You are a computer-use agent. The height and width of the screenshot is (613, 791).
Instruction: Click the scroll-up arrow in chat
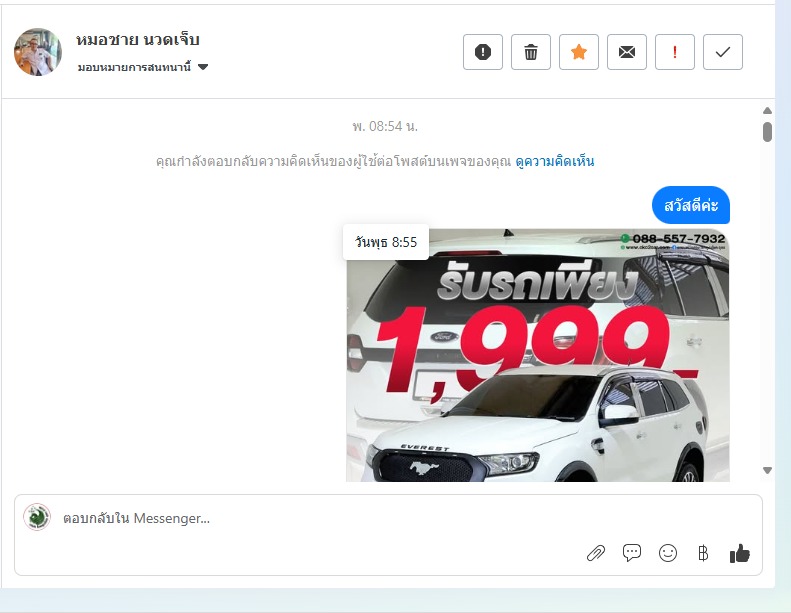pyautogui.click(x=767, y=111)
